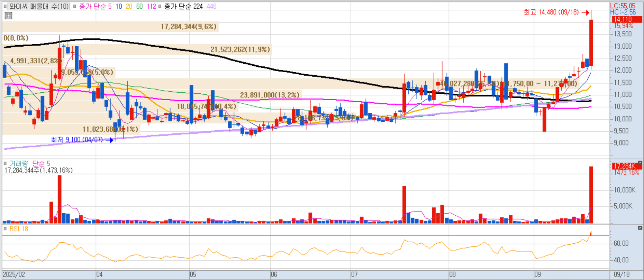Viewport: 644px width, 280px height.
Task: Select the 448-period moving average legend
Action: click(x=211, y=6)
